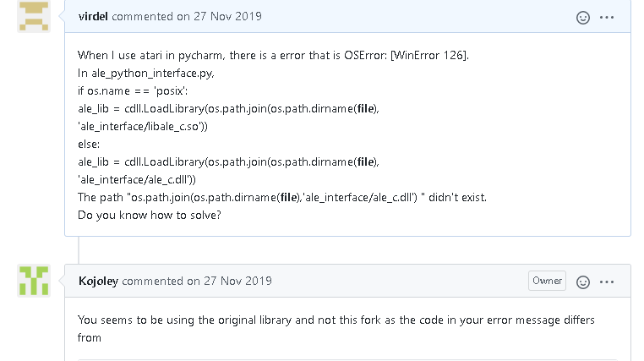The height and width of the screenshot is (361, 644).
Task: Click 'Do you know how to solve?' text
Action: click(x=149, y=215)
